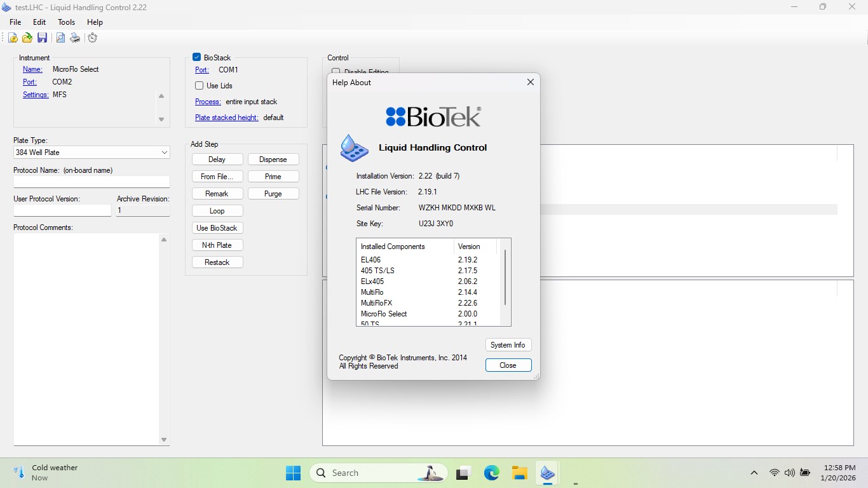Click the Print Preview toolbar icon
868x488 pixels.
click(x=60, y=38)
